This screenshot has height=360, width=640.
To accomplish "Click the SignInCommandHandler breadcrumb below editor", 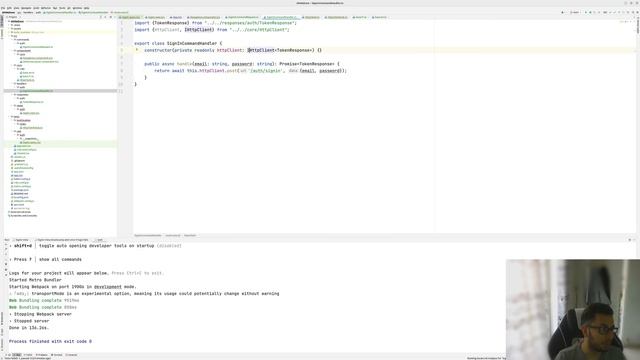I will click(148, 236).
